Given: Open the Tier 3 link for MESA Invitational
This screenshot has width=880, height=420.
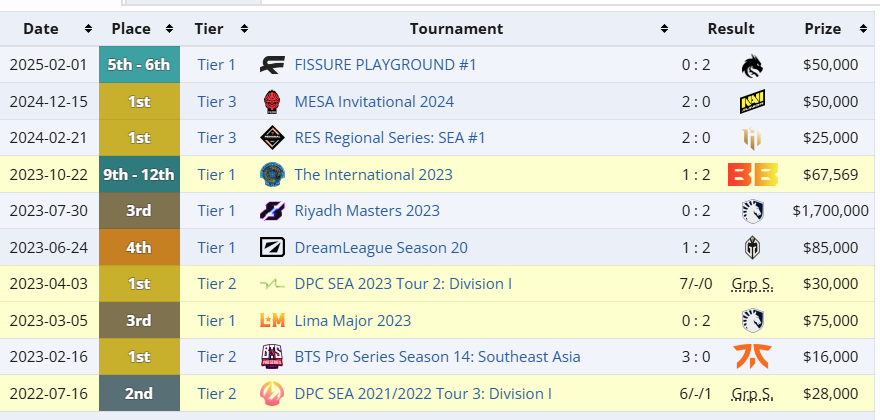Looking at the screenshot, I should coord(217,102).
